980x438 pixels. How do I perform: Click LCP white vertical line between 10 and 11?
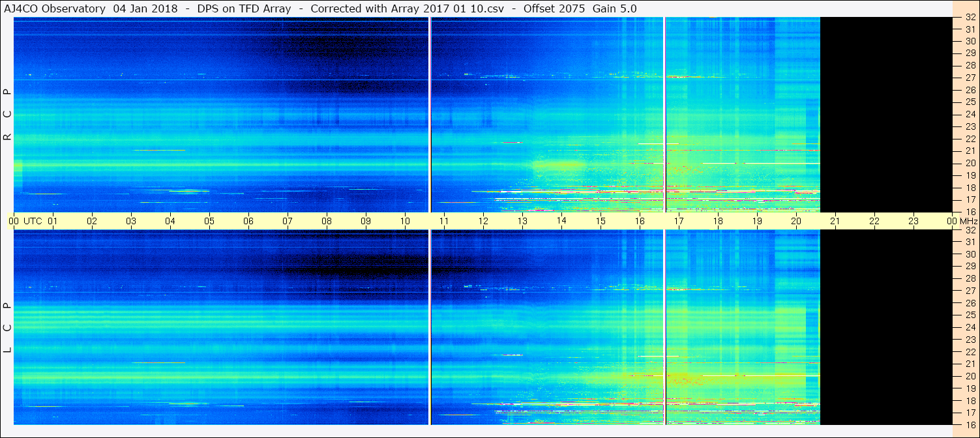pyautogui.click(x=430, y=327)
